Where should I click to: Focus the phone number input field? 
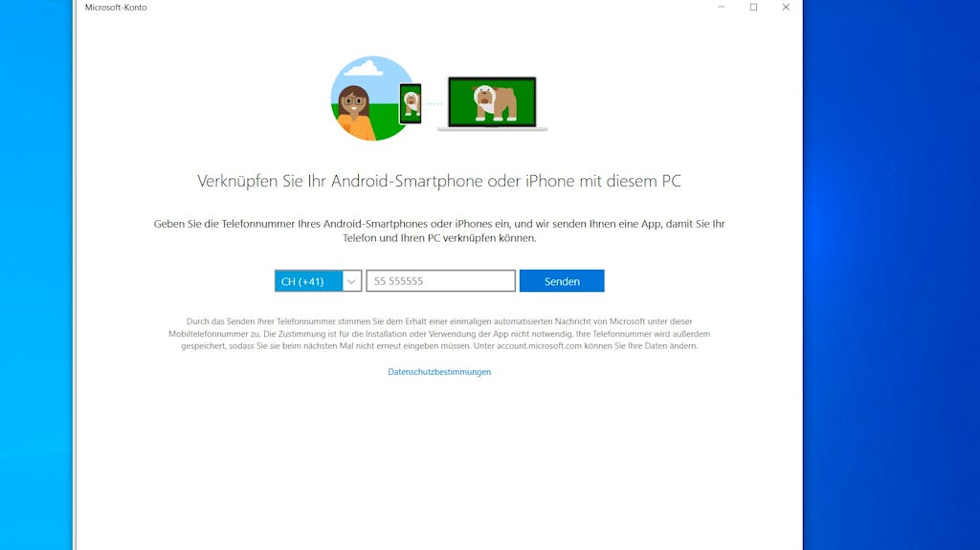[440, 281]
